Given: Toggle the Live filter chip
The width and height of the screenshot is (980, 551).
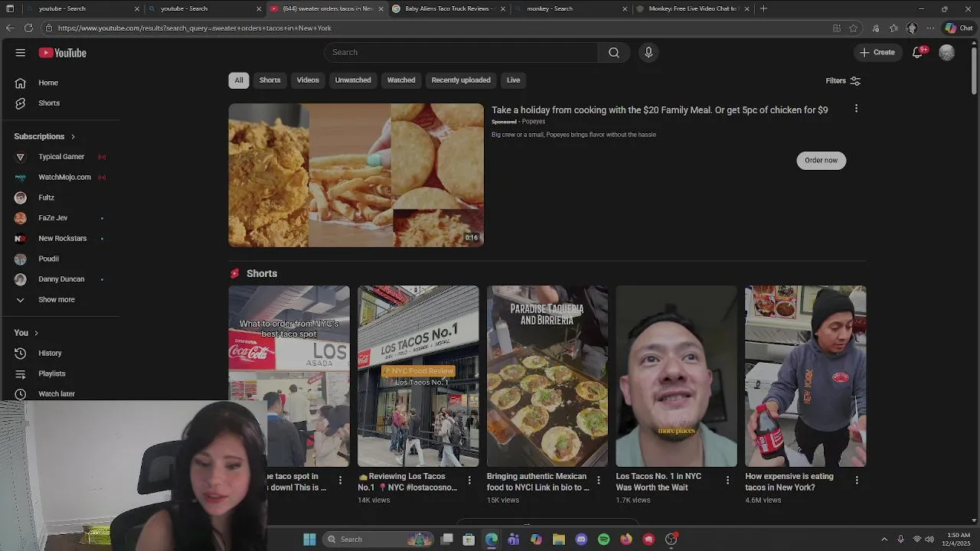Looking at the screenshot, I should 513,80.
